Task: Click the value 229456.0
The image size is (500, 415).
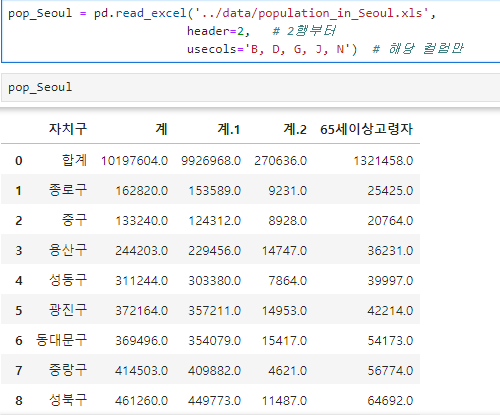Action: tap(215, 251)
